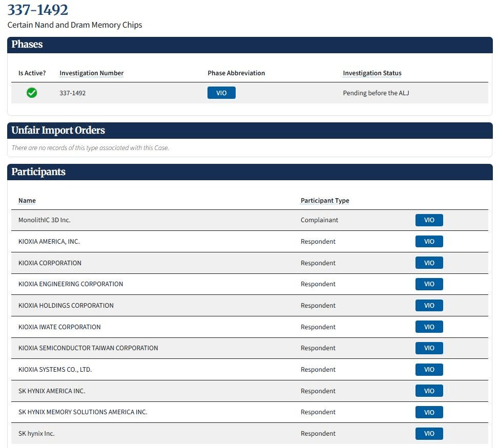
Task: Sort participants by Name column header
Action: pos(27,201)
